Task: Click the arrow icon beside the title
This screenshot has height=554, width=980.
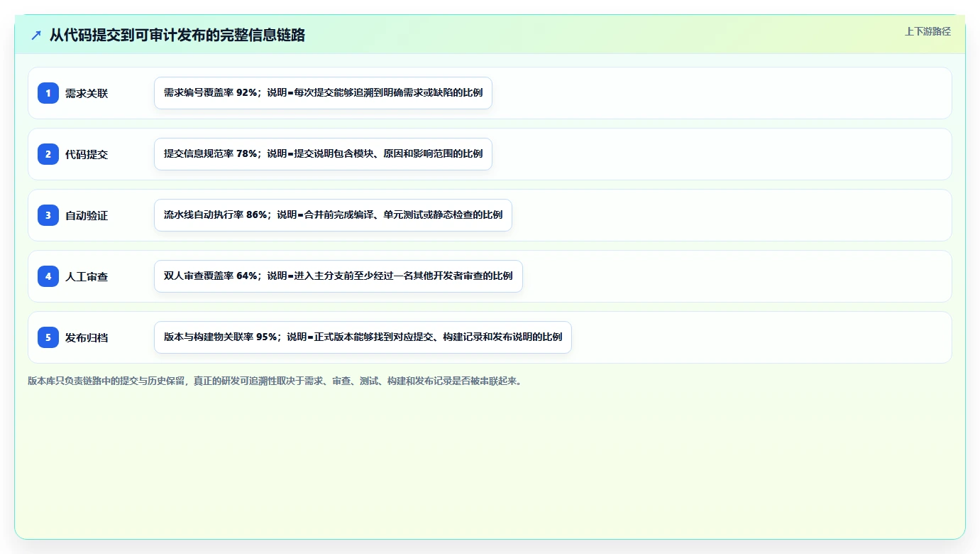Action: click(36, 35)
